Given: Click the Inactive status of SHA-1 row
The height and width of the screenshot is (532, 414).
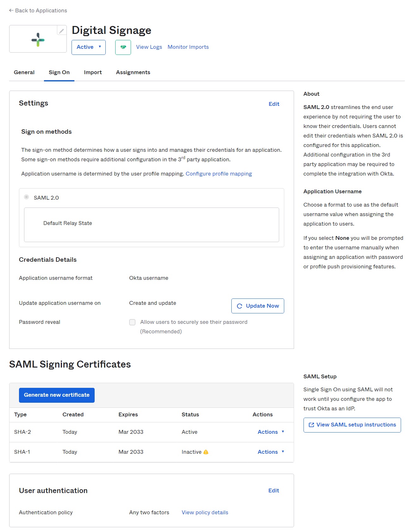Looking at the screenshot, I should coord(191,452).
